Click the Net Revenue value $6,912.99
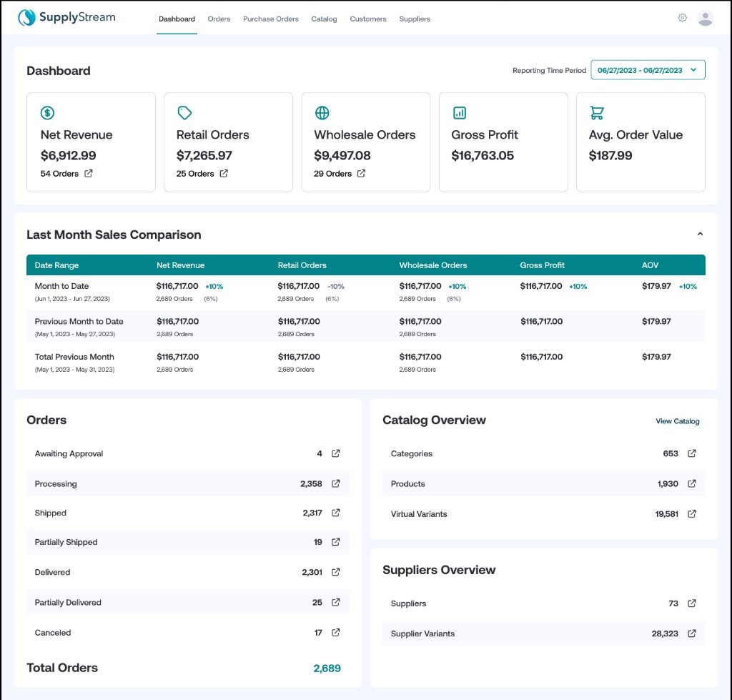Viewport: 732px width, 700px height. [68, 155]
